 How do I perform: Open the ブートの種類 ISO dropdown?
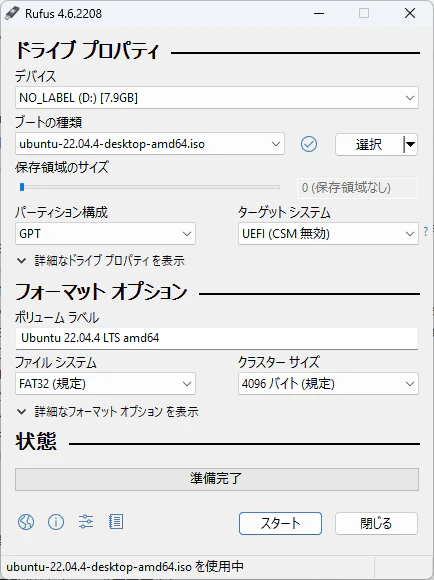click(150, 144)
